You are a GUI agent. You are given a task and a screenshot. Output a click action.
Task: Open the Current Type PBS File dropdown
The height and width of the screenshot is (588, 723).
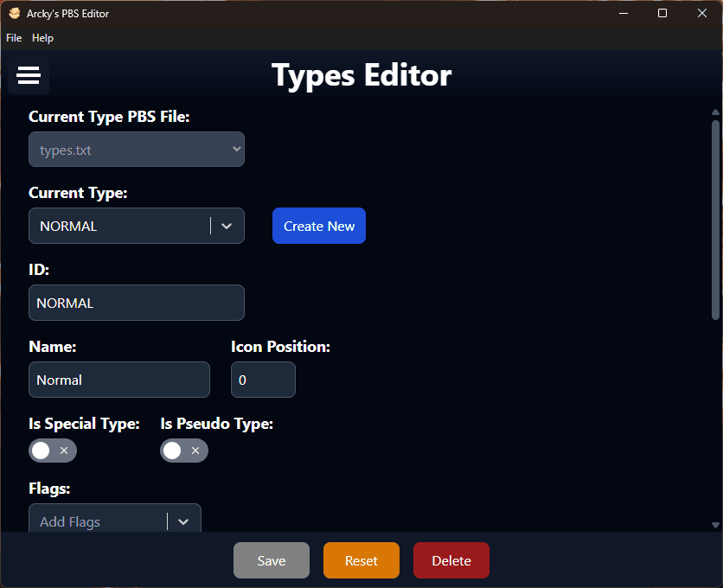tap(137, 150)
